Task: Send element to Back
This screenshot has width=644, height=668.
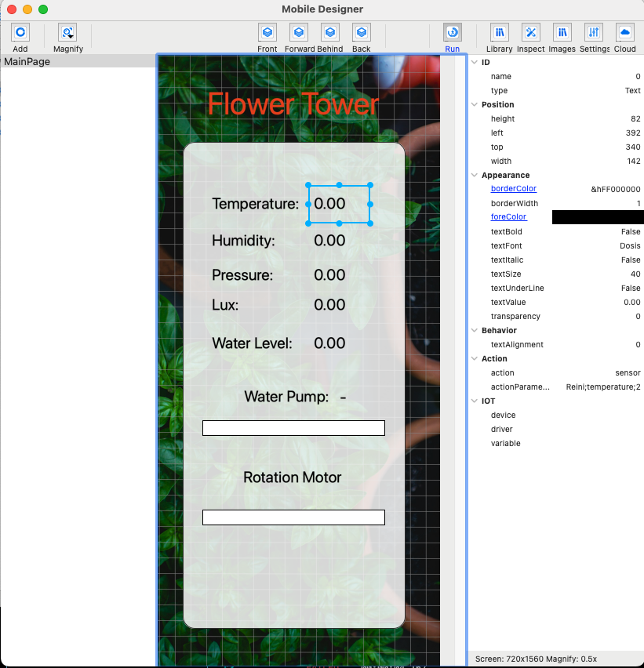Action: (x=362, y=33)
